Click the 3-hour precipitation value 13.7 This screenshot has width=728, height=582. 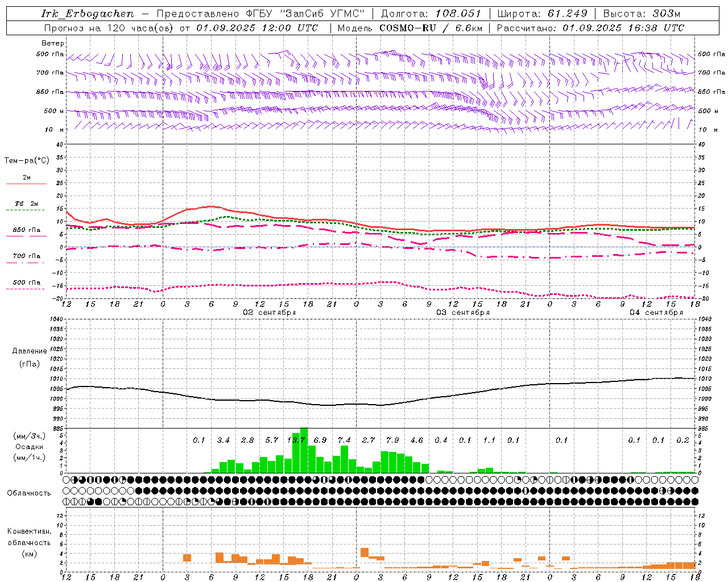click(296, 440)
